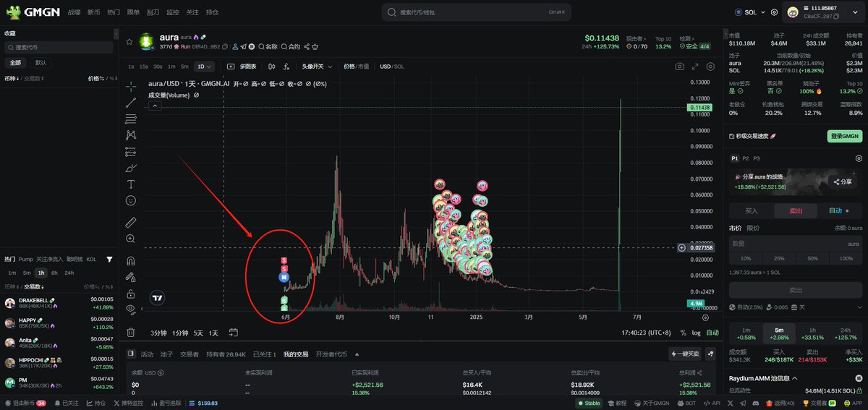Click the 登录GMGN login button

pos(845,136)
